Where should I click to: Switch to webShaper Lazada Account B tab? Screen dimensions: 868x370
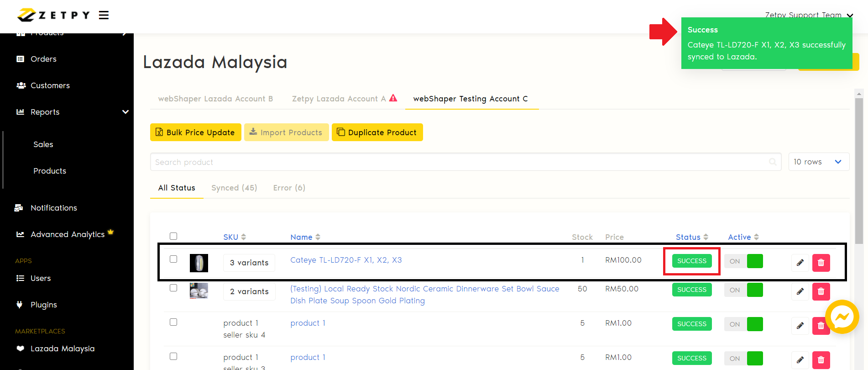point(215,99)
